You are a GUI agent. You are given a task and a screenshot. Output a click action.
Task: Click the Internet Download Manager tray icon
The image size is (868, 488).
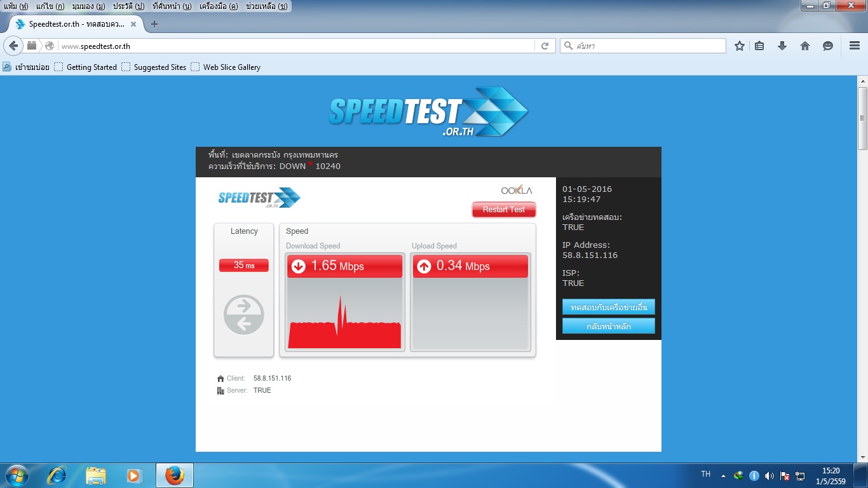(x=738, y=475)
